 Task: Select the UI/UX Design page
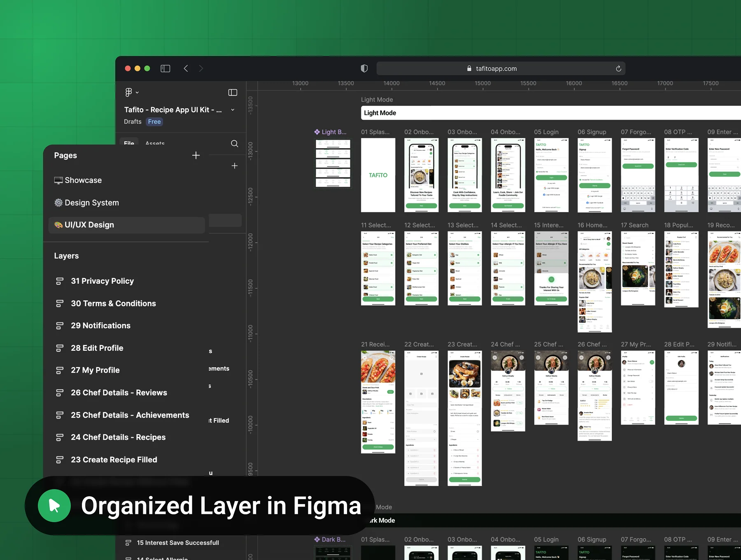(x=127, y=225)
